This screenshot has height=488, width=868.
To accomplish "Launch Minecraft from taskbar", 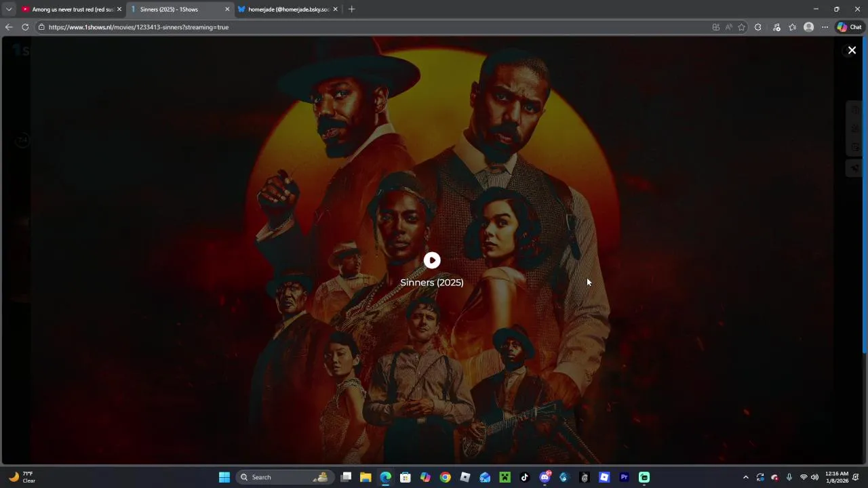I will click(505, 477).
